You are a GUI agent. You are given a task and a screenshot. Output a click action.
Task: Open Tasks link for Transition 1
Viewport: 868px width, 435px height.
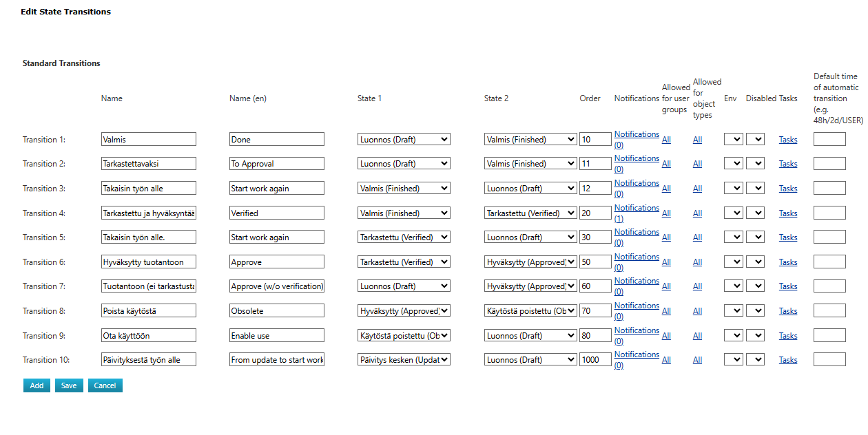click(x=788, y=140)
